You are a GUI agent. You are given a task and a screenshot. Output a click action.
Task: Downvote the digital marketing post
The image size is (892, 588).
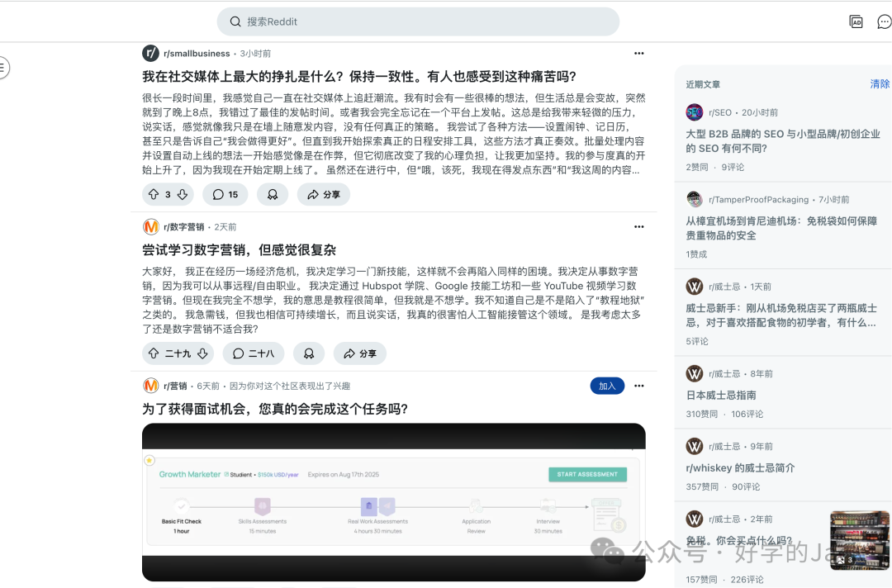click(201, 353)
